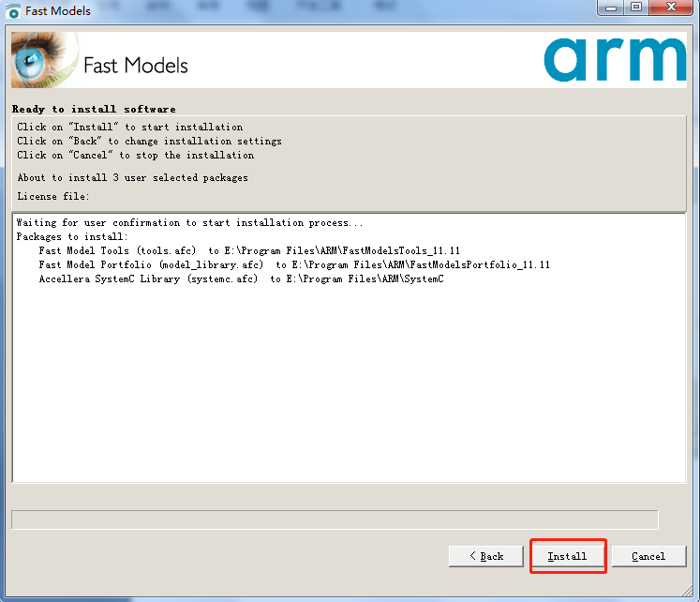Click the 'Packages to install:' line
The image size is (700, 602).
72,236
